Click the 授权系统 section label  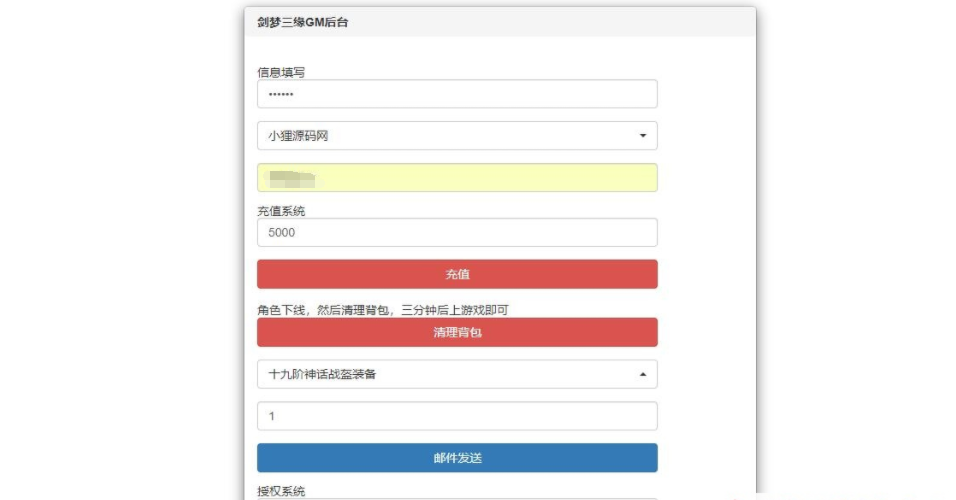click(281, 491)
